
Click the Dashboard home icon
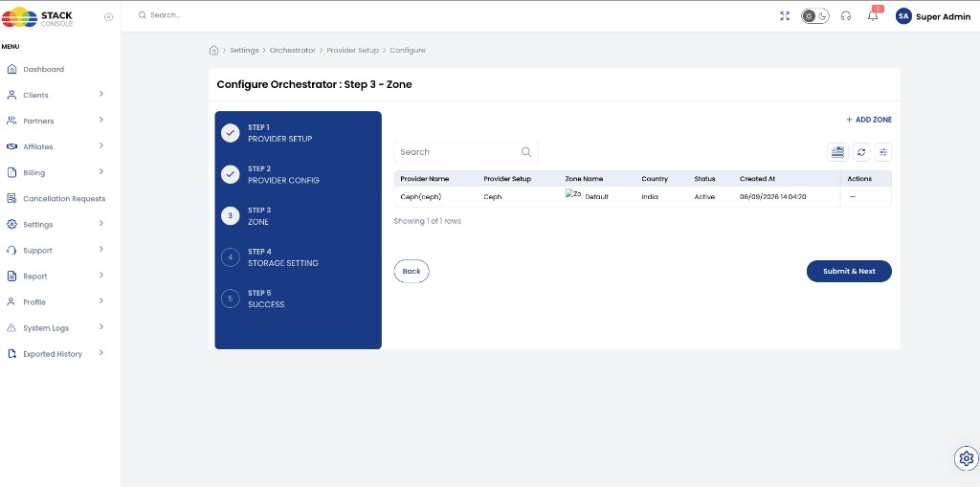[x=11, y=69]
